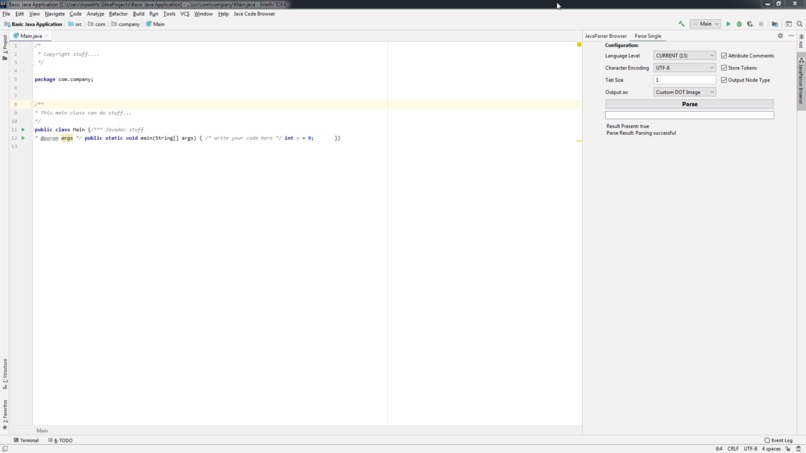This screenshot has width=806, height=453.
Task: Run Main with coverage icon
Action: pos(750,24)
